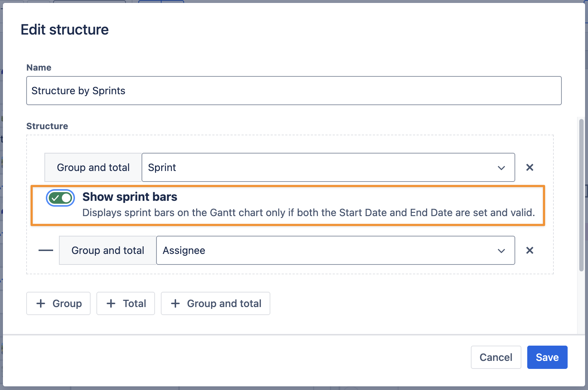Add a new Group and total level
The width and height of the screenshot is (588, 390).
(215, 303)
